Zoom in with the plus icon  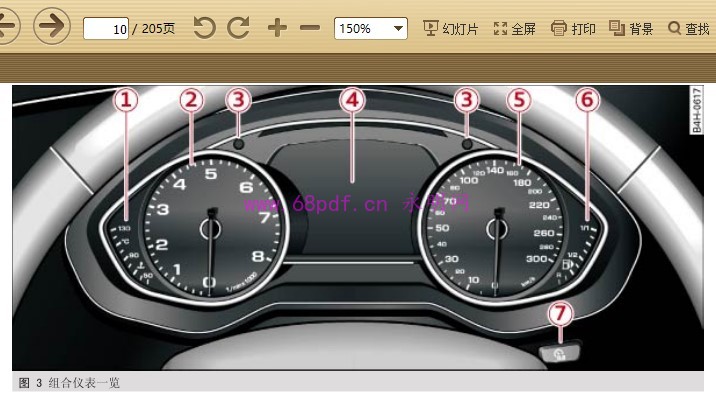tap(277, 28)
